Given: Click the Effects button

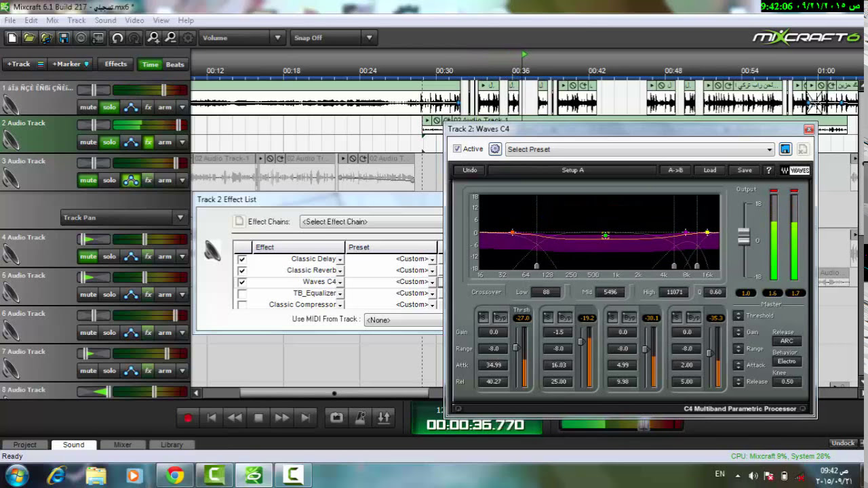Looking at the screenshot, I should (x=116, y=64).
